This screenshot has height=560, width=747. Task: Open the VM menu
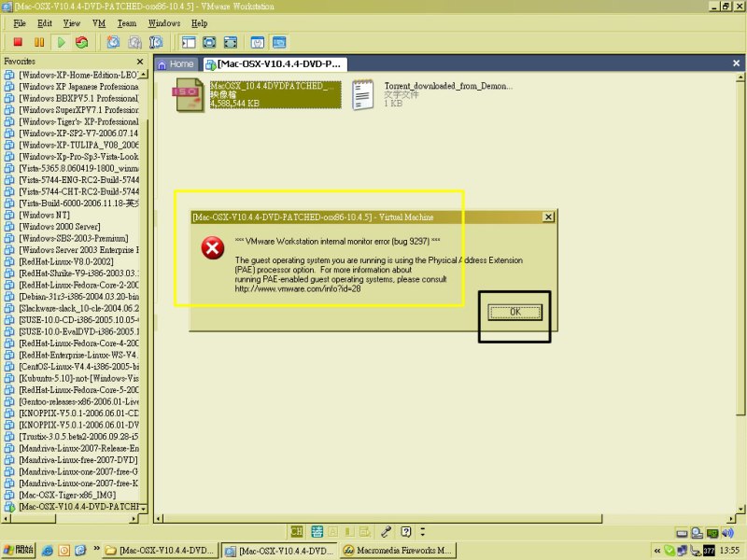pos(99,23)
